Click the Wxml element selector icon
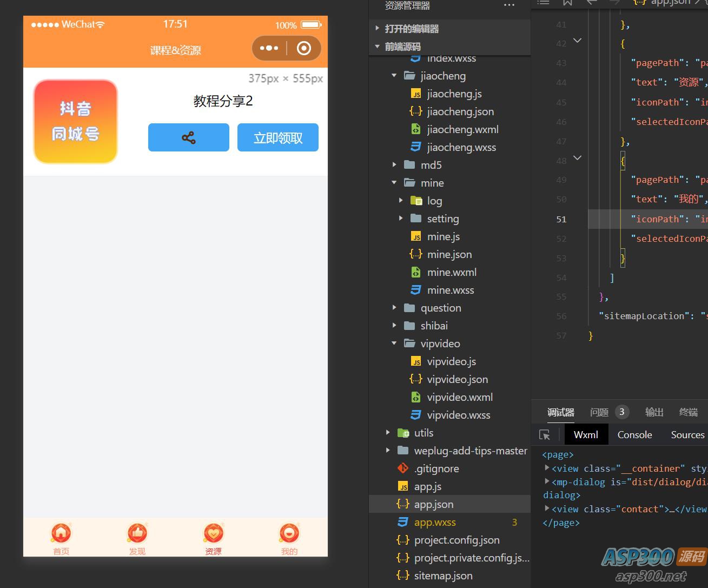Viewport: 708px width, 588px height. pos(545,435)
